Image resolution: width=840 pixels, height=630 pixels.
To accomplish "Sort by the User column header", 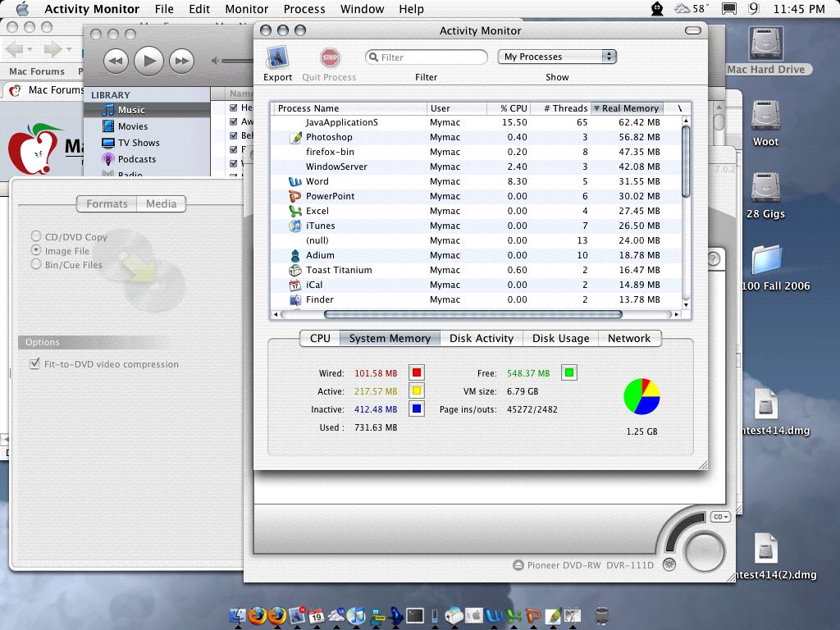I will [457, 108].
